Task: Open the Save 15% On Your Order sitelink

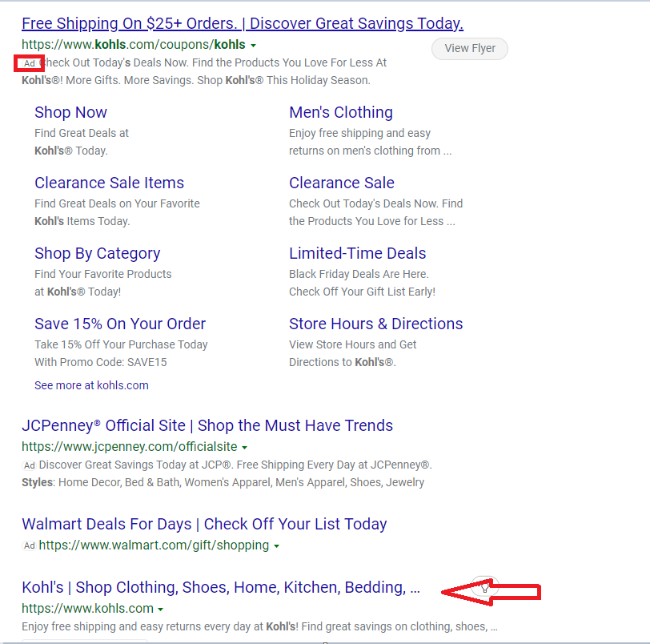Action: click(x=120, y=324)
